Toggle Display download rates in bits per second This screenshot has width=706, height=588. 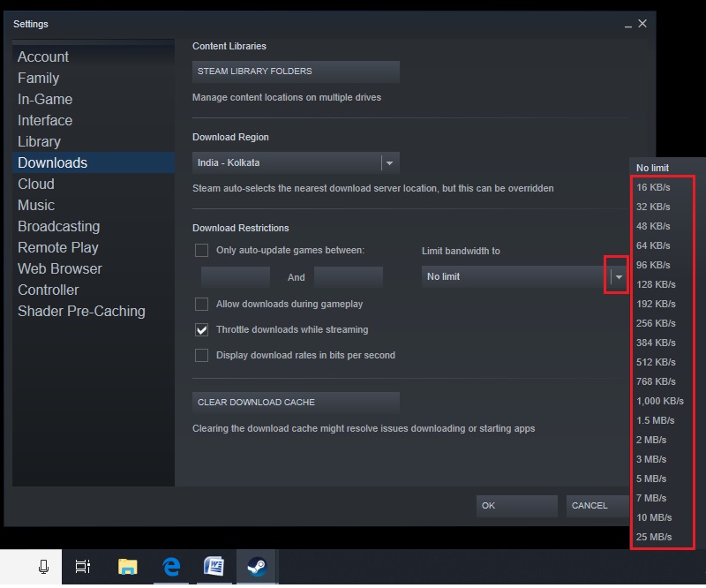pyautogui.click(x=201, y=356)
